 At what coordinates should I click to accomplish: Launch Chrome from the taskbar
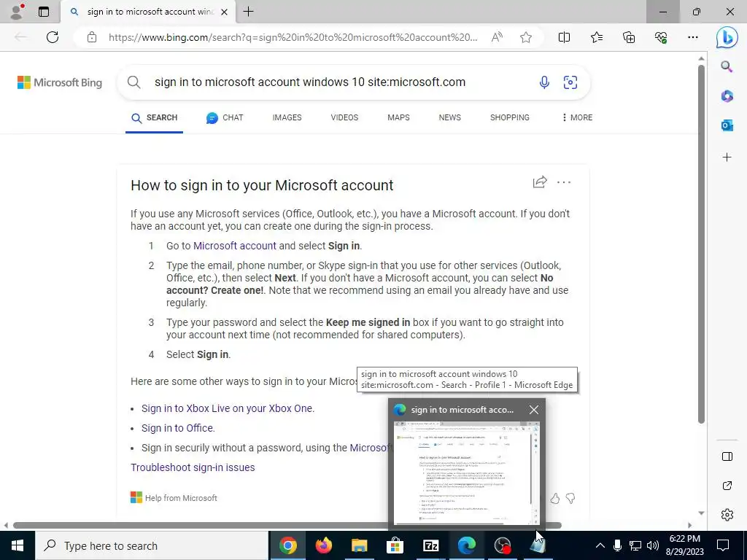tap(287, 545)
